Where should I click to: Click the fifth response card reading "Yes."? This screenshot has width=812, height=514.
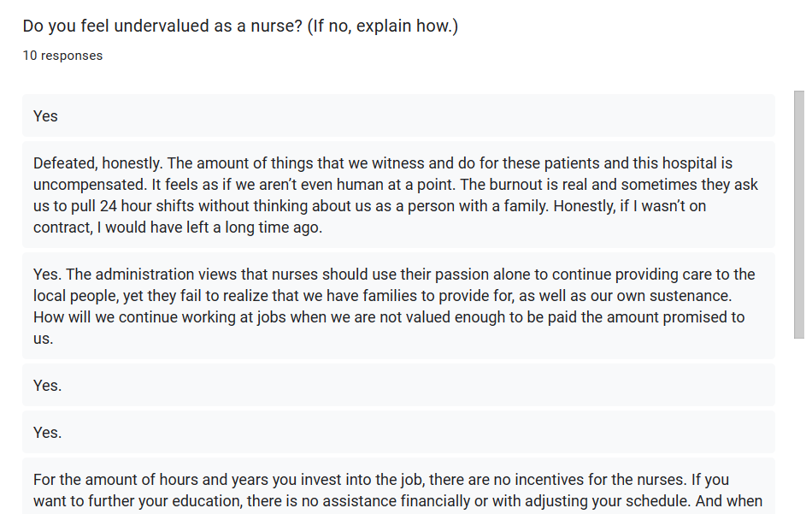point(398,432)
